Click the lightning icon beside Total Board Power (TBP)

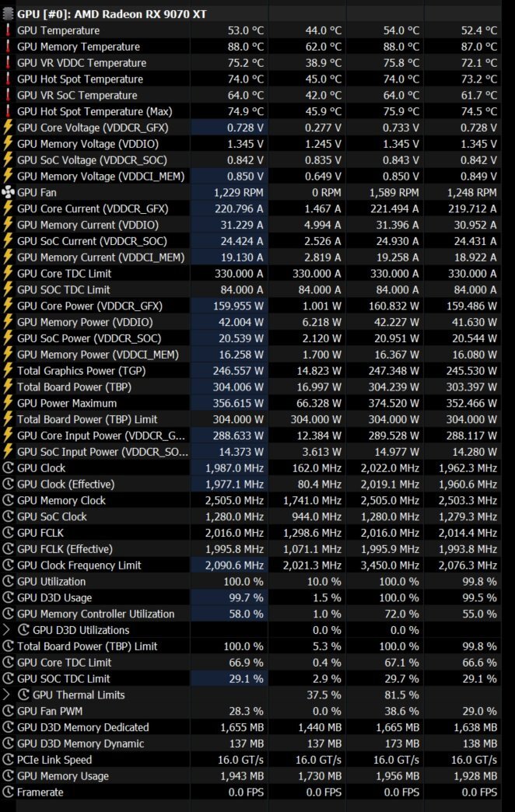(8, 387)
